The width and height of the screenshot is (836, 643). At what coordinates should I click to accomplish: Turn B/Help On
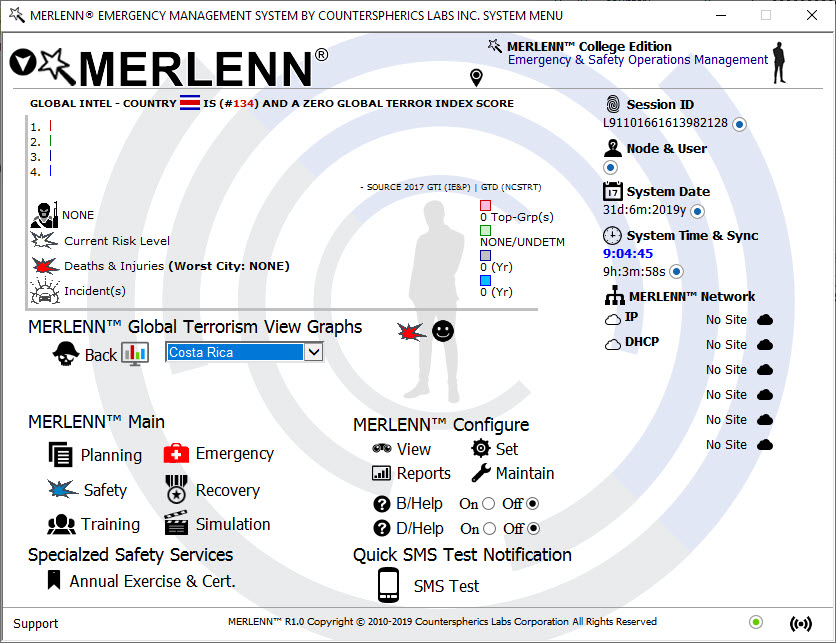488,504
